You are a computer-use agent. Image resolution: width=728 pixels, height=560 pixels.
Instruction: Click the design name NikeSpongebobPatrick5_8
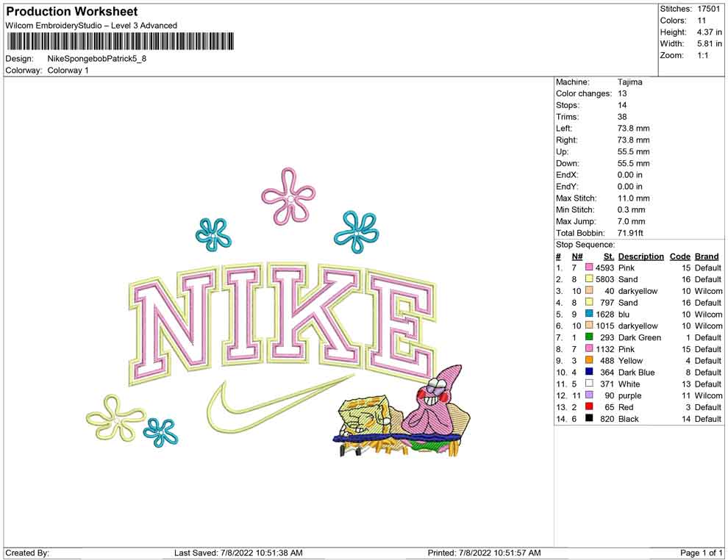point(96,59)
